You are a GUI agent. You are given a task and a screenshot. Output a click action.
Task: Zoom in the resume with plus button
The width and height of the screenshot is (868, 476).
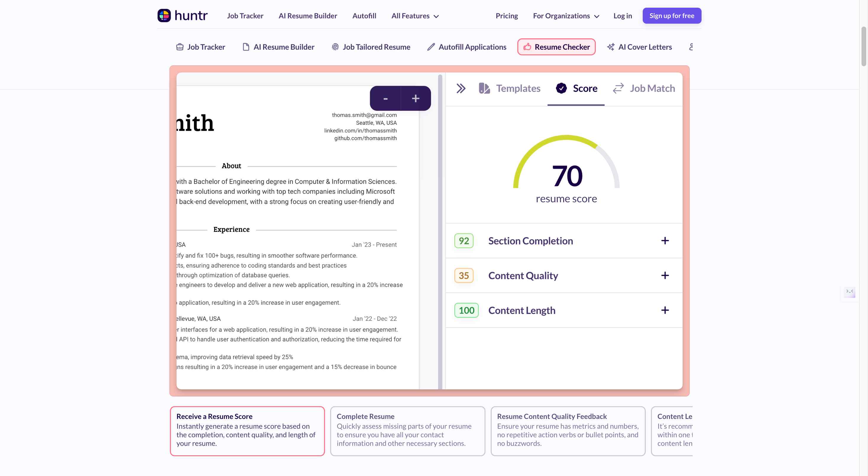click(416, 98)
